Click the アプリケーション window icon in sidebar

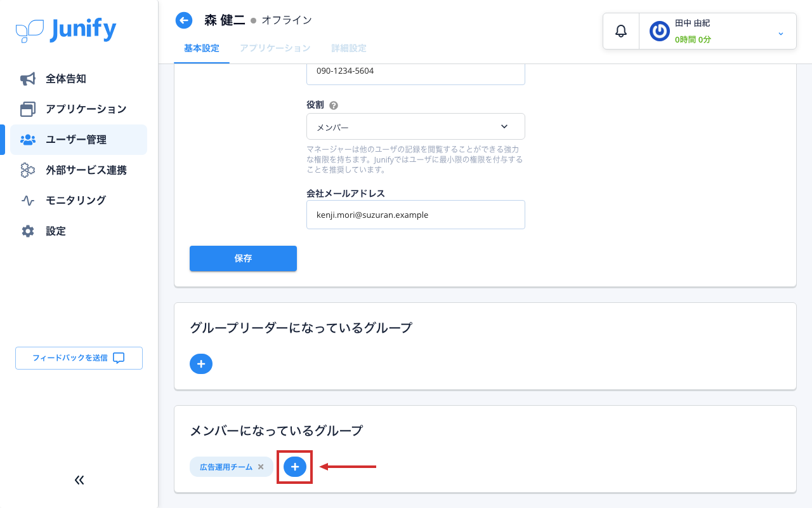point(28,109)
